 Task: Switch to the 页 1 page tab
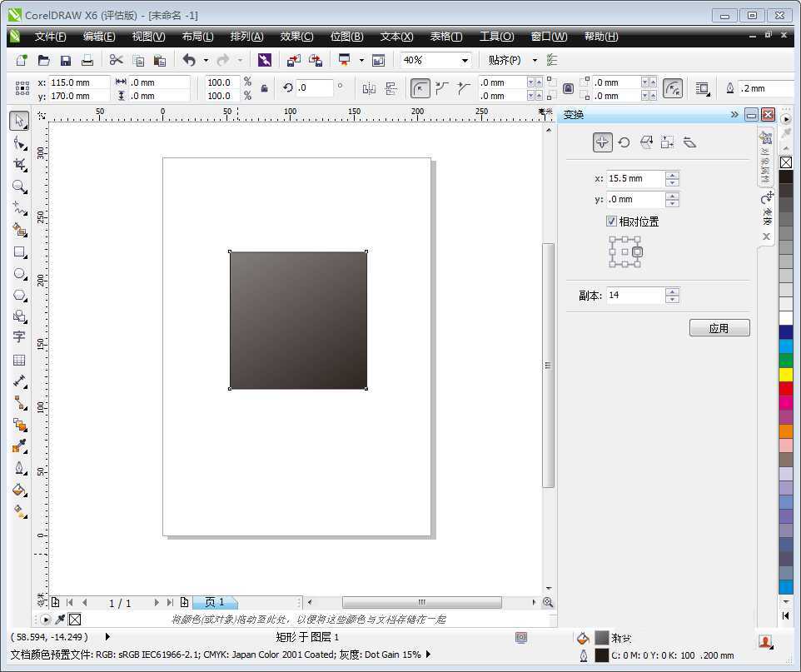coord(215,602)
